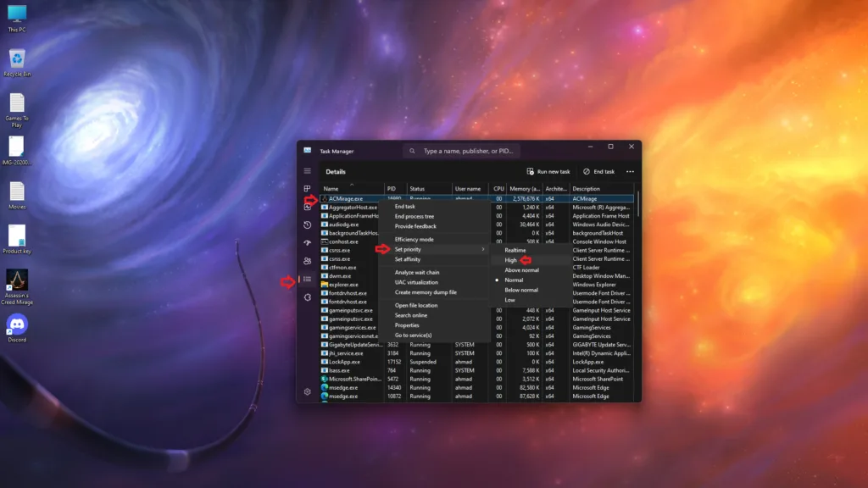Click the Microsoft.SharePoint.exe process icon
Image resolution: width=868 pixels, height=488 pixels.
pos(325,379)
